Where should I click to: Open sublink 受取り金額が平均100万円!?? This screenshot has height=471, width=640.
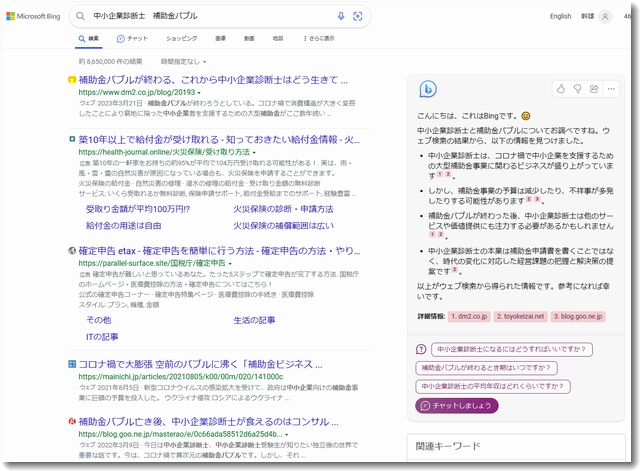pyautogui.click(x=138, y=209)
